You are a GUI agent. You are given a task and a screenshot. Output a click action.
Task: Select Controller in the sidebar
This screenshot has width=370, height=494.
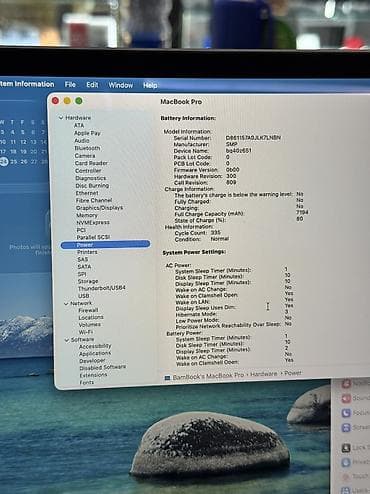pyautogui.click(x=88, y=171)
